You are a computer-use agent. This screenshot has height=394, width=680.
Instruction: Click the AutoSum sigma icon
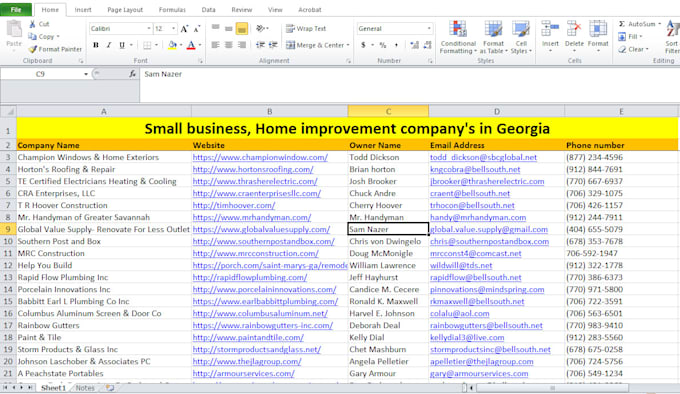(x=622, y=24)
